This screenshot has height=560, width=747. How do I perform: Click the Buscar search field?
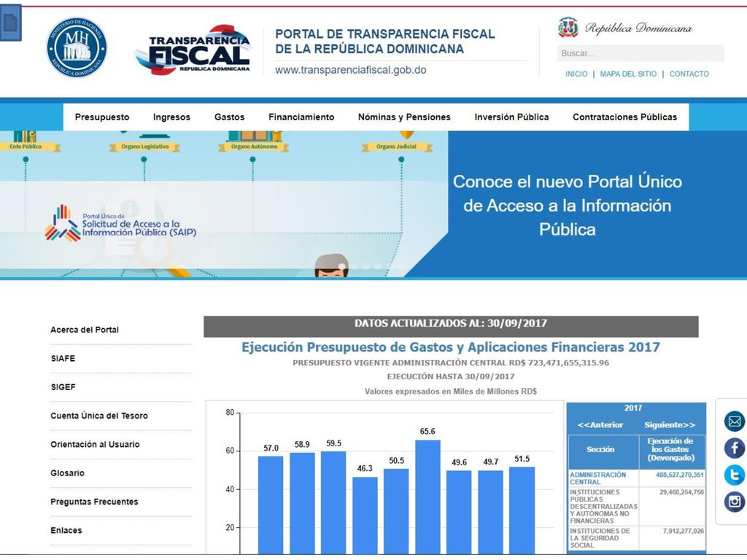click(640, 53)
